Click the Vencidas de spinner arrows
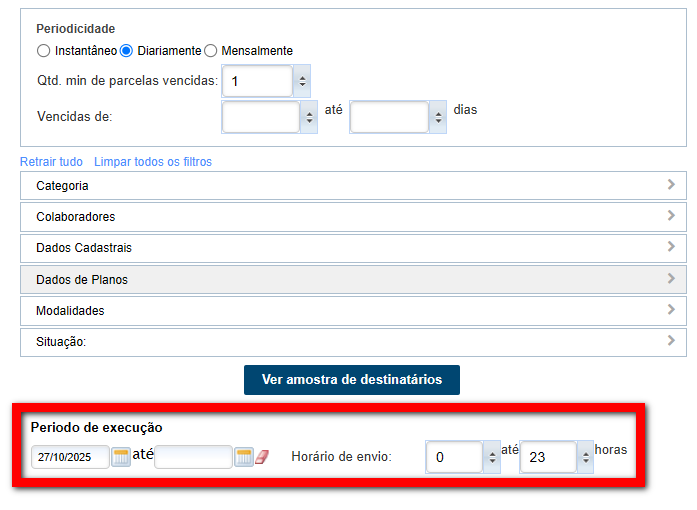This screenshot has height=510, width=697. pos(309,117)
